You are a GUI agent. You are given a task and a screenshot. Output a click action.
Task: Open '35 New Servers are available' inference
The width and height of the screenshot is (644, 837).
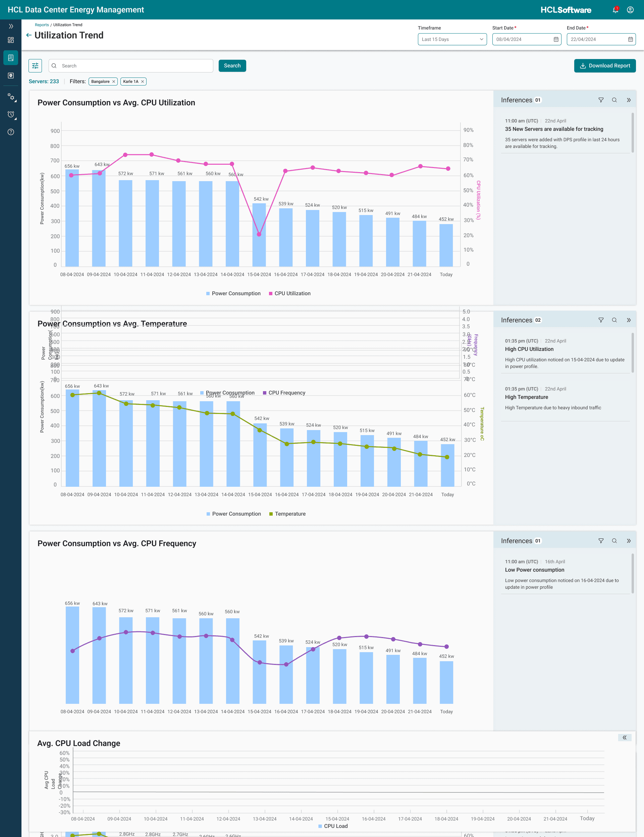tap(566, 134)
